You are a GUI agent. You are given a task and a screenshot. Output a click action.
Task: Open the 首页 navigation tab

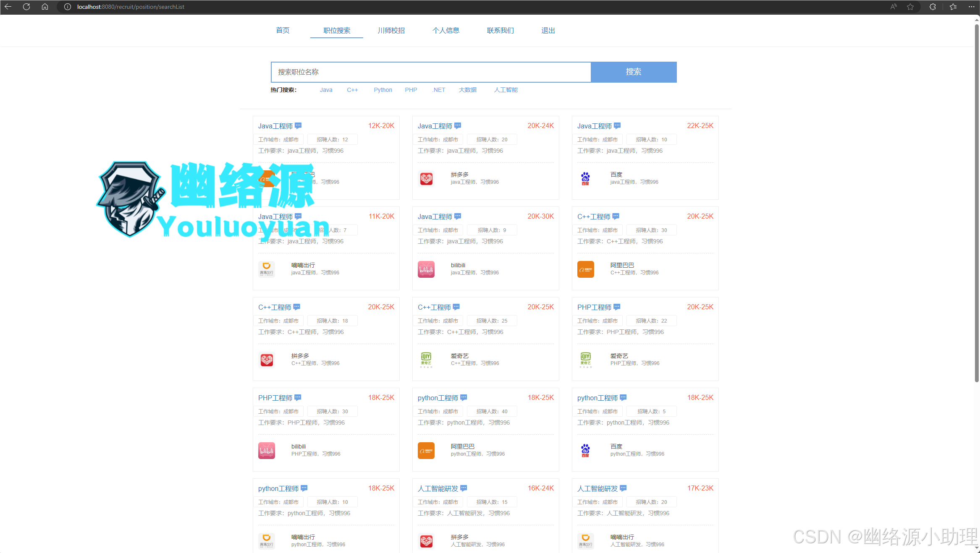coord(283,30)
